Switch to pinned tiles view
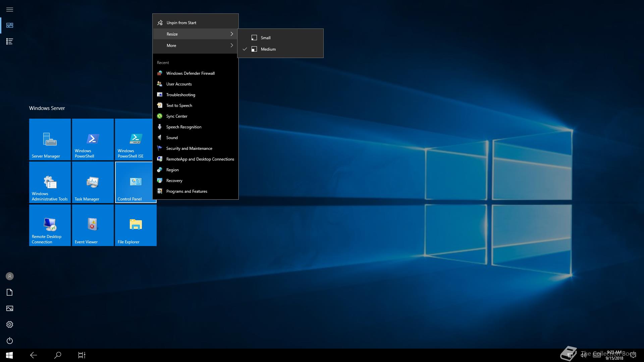The width and height of the screenshot is (644, 362). pyautogui.click(x=10, y=25)
